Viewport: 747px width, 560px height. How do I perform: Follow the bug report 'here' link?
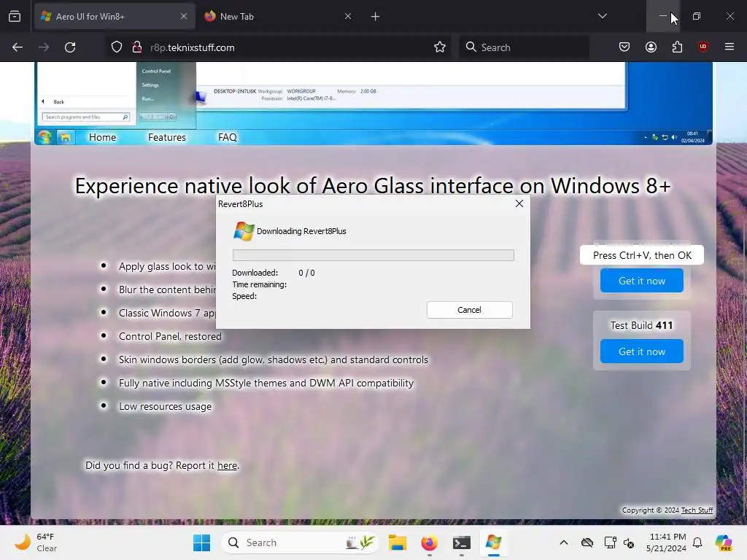228,466
